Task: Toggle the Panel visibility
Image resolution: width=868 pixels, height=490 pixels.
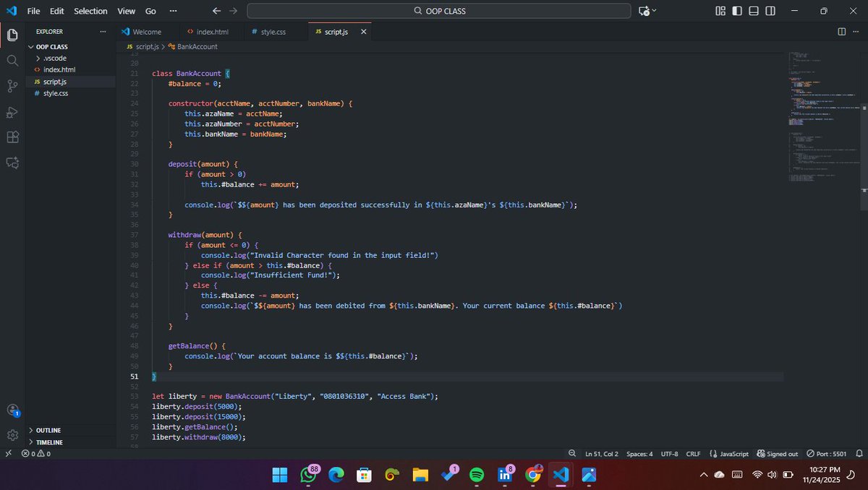Action: pyautogui.click(x=752, y=11)
